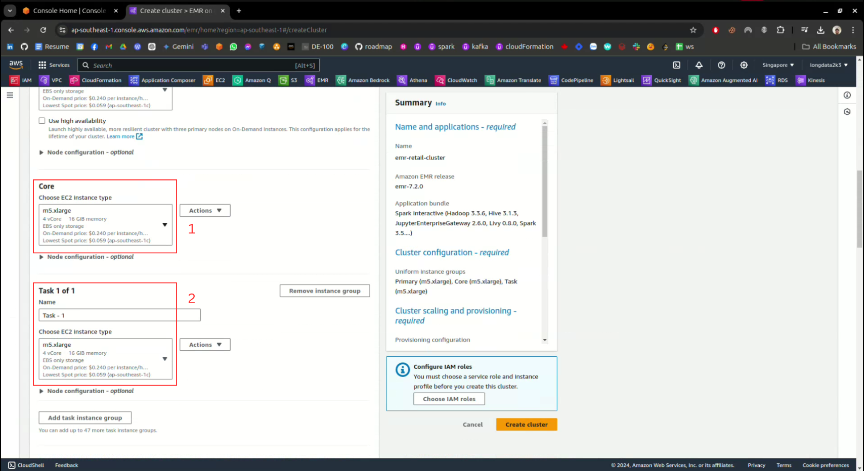
Task: Open Core EC2 instance type dropdown
Action: pyautogui.click(x=105, y=225)
